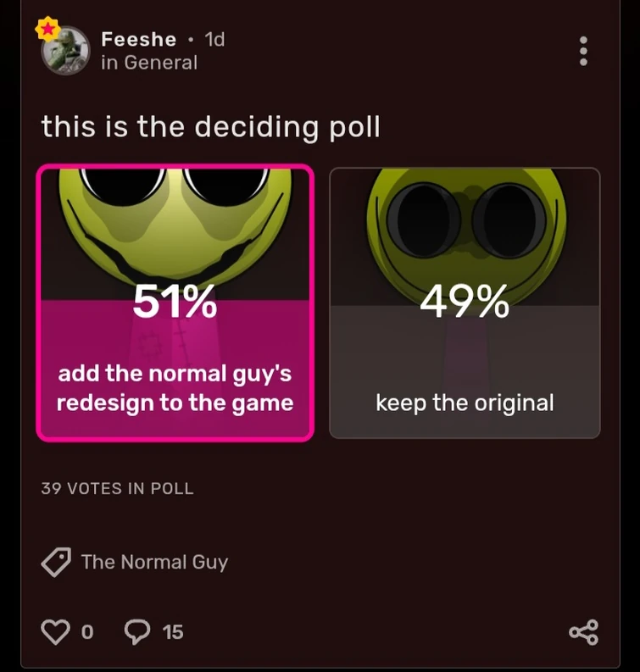Share the post using the share icon

(583, 632)
